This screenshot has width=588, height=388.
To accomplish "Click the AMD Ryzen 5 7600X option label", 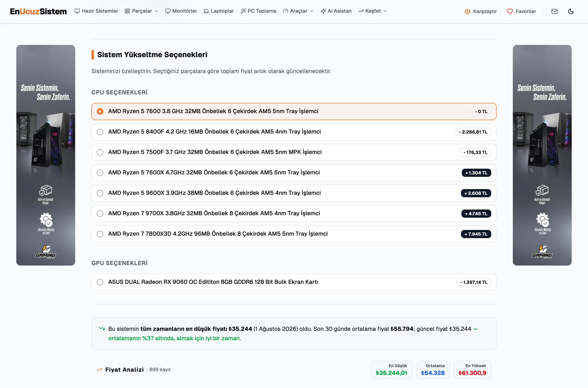I will [x=214, y=173].
